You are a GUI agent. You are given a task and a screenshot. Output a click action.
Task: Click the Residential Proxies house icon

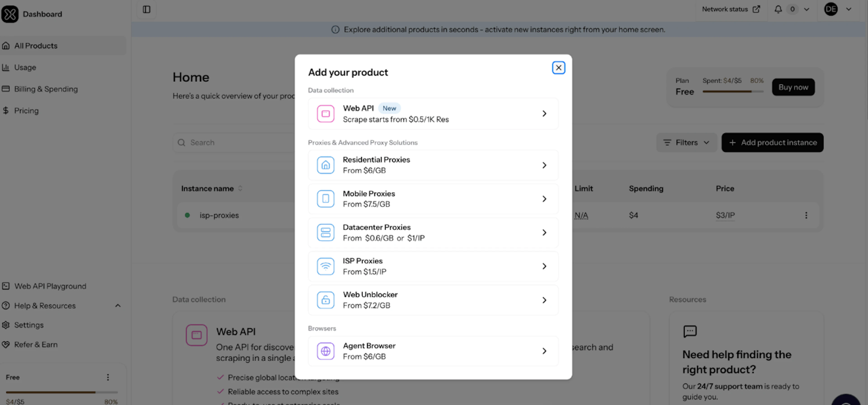tap(325, 165)
